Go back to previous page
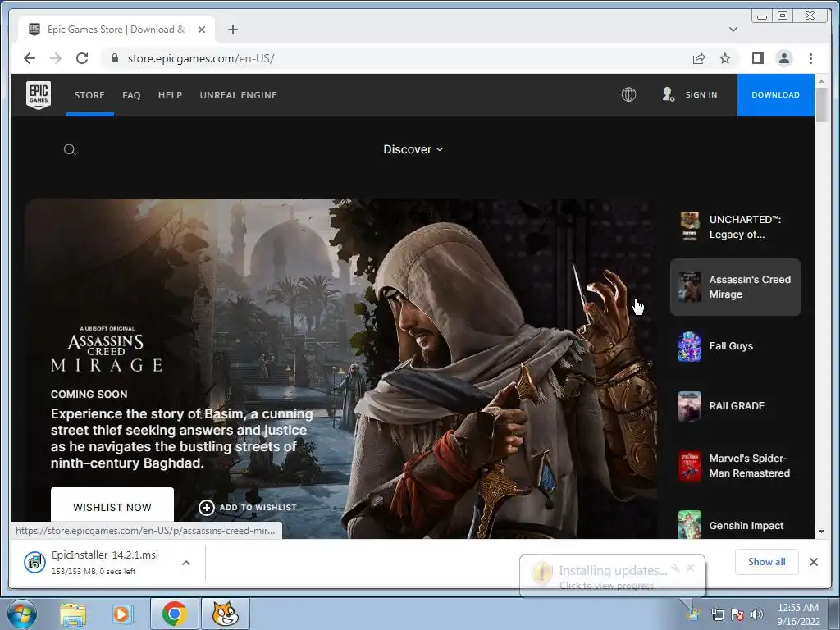This screenshot has height=630, width=840. pyautogui.click(x=30, y=58)
